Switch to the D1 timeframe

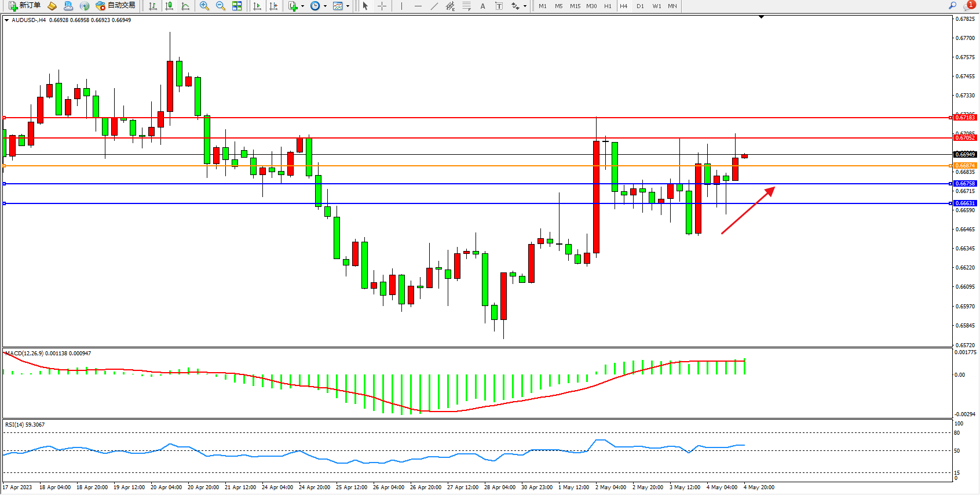tap(640, 6)
